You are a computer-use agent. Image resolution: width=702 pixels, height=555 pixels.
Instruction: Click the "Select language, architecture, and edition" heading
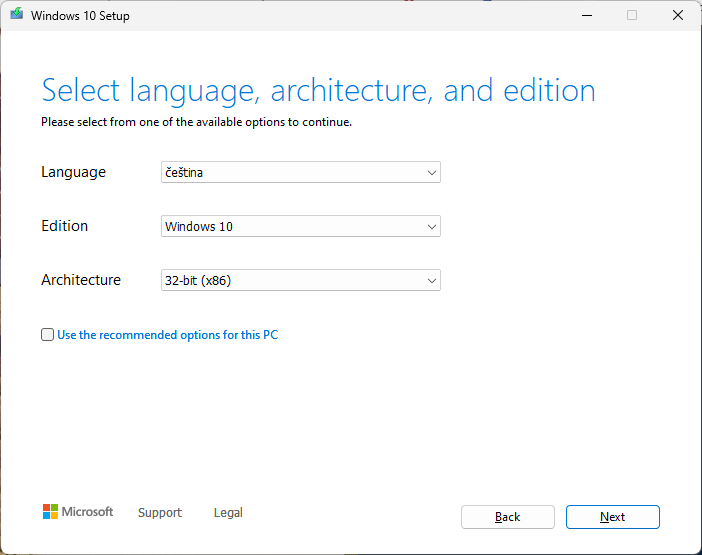318,91
